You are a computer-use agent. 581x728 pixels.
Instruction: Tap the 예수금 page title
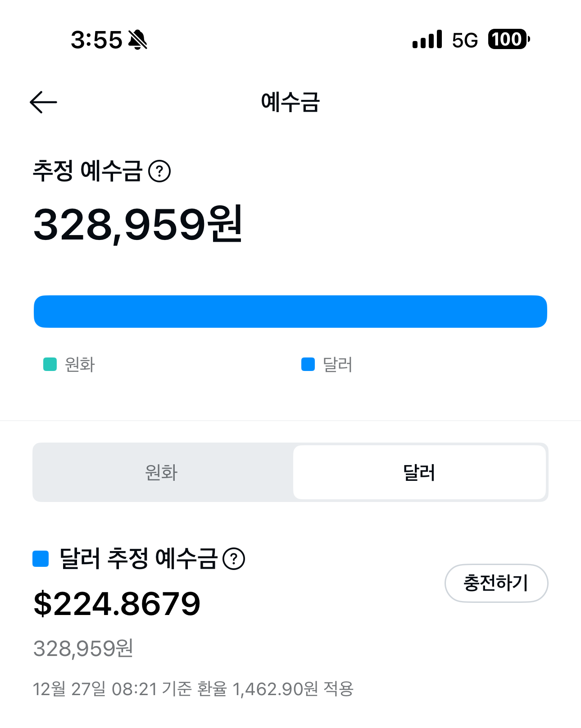290,102
